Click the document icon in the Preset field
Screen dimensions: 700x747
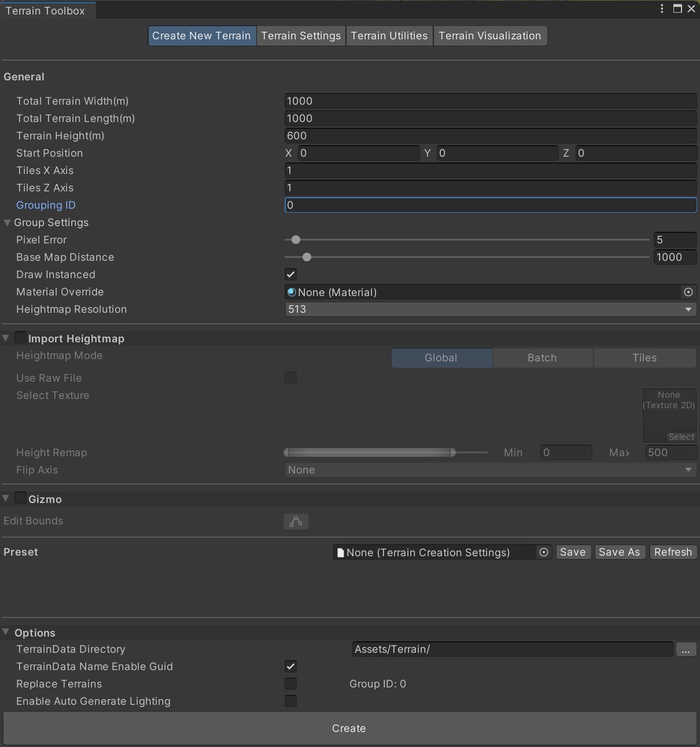tap(341, 553)
